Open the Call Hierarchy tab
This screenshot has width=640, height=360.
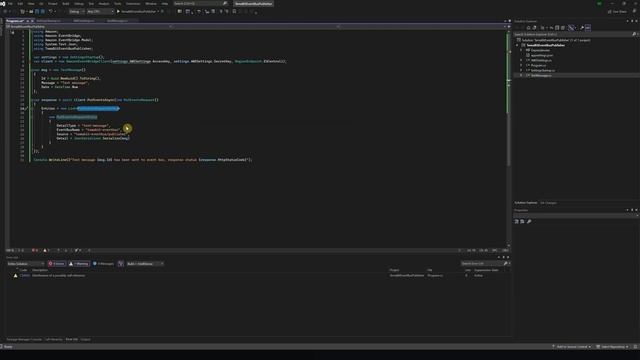53,340
